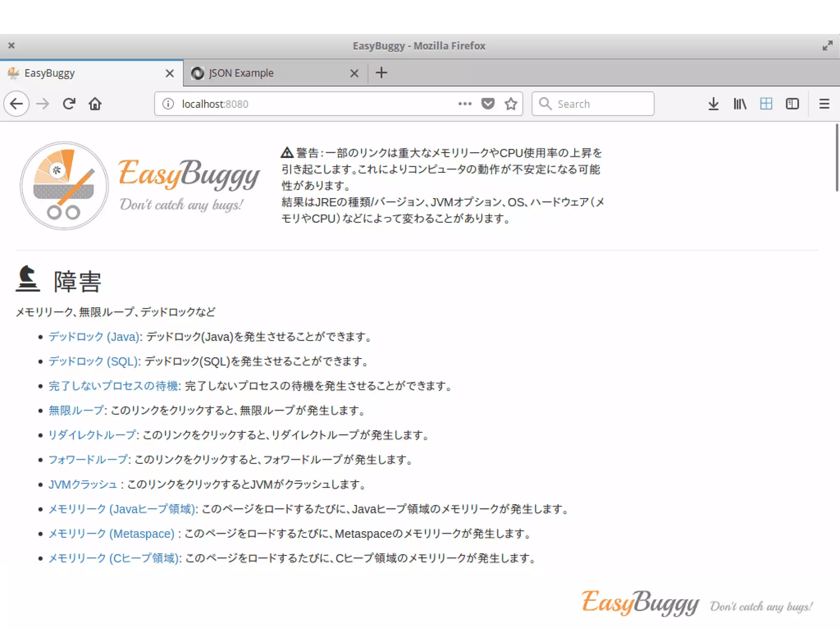The image size is (840, 630).
Task: Close the JSON Example tab
Action: 354,73
